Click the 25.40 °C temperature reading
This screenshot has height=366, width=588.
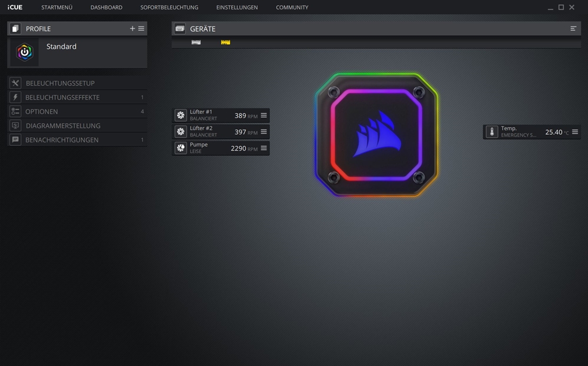pos(557,132)
